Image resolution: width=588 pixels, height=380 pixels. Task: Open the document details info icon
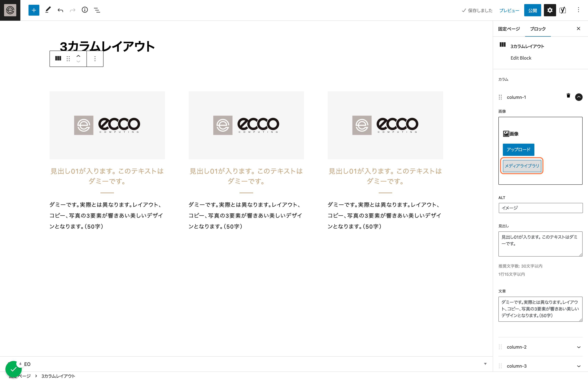click(x=85, y=10)
